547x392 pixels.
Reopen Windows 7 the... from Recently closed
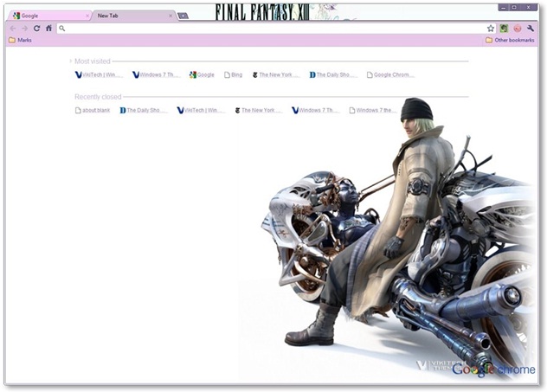373,110
